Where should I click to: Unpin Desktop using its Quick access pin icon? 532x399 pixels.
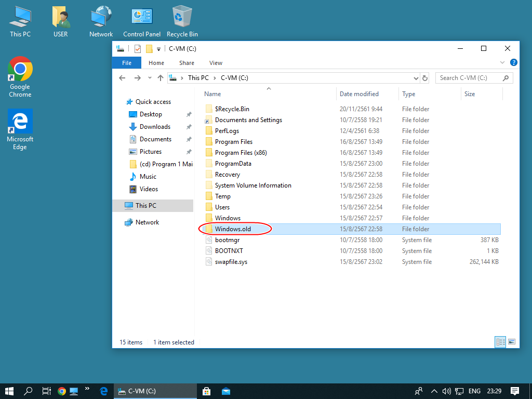(x=189, y=114)
